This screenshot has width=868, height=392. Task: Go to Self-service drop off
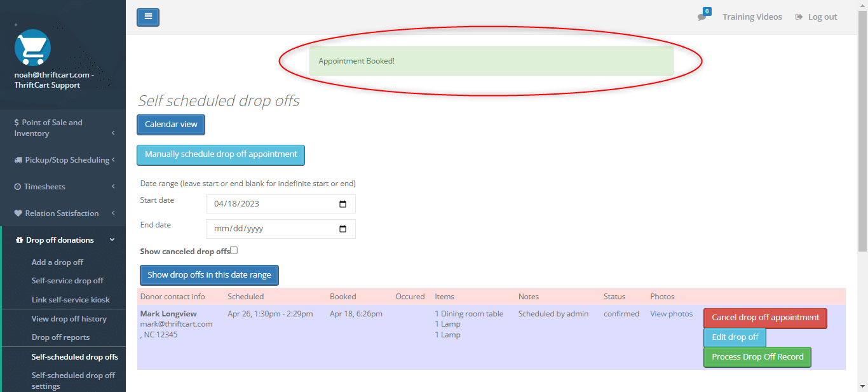pyautogui.click(x=67, y=281)
